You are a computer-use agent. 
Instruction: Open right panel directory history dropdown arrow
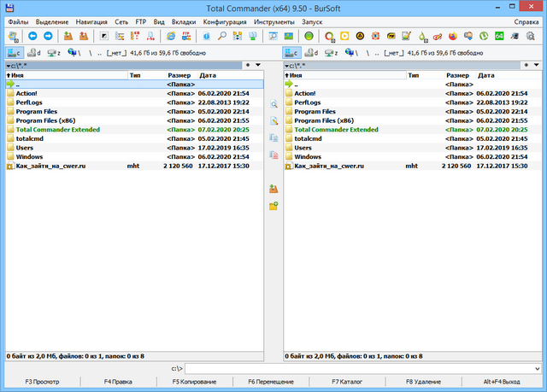point(538,64)
